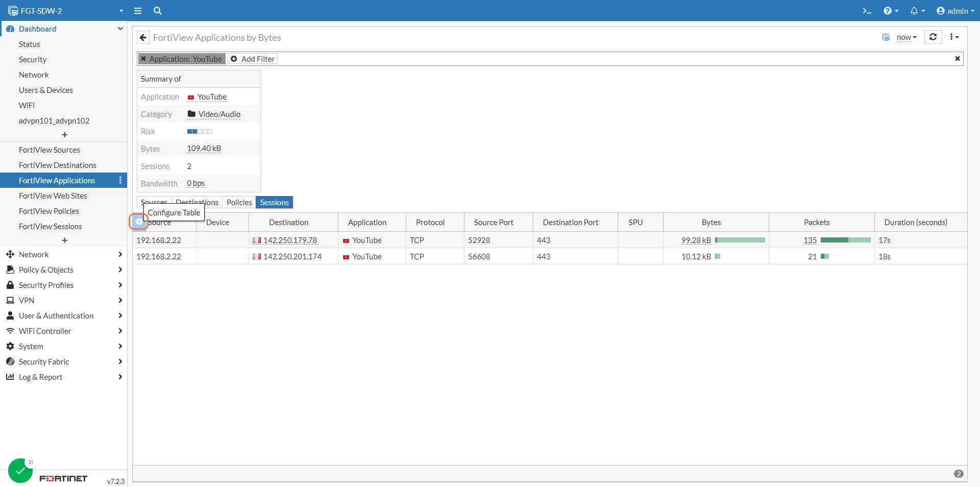Add a FortiView monitor with lower plus icon

click(x=64, y=240)
